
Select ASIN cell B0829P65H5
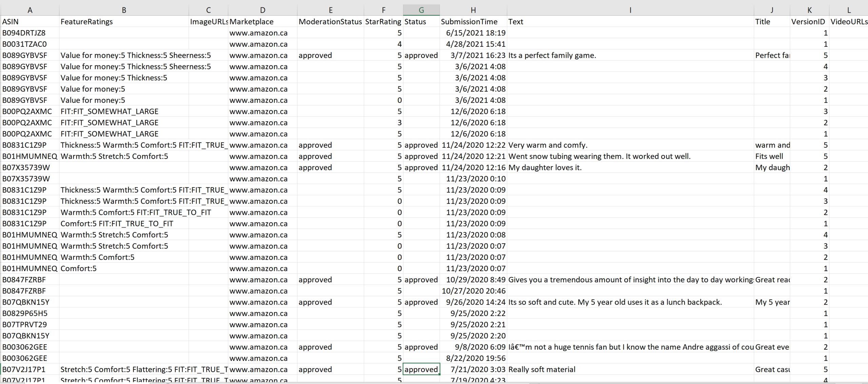tap(30, 313)
